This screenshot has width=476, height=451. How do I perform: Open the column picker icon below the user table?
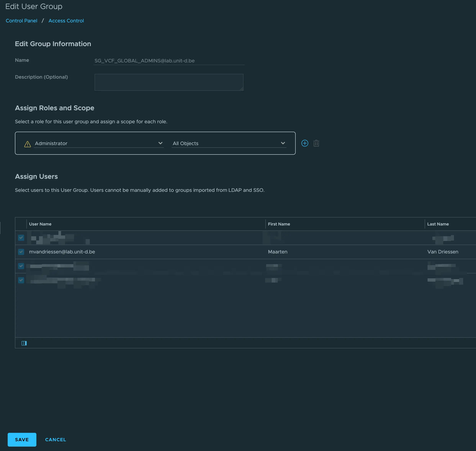[24, 343]
